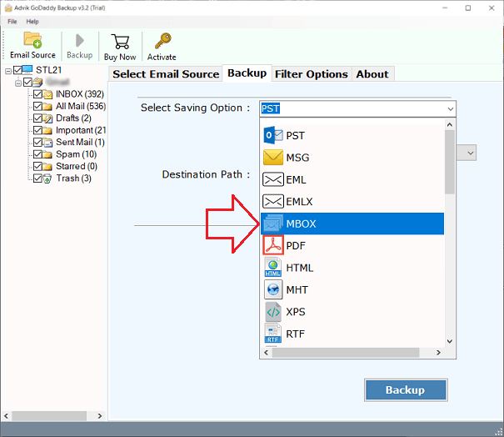Uncheck the Trash (3) checkbox
This screenshot has height=437, width=504.
coord(38,178)
